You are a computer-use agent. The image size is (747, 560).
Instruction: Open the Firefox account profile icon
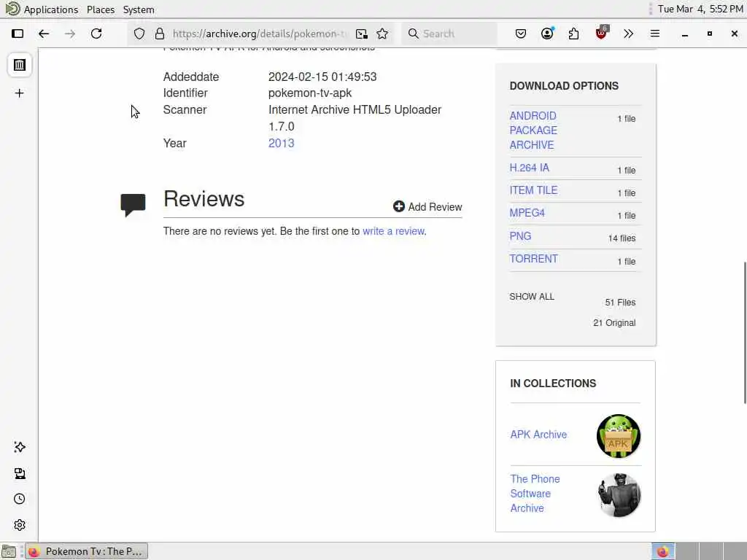pos(547,34)
